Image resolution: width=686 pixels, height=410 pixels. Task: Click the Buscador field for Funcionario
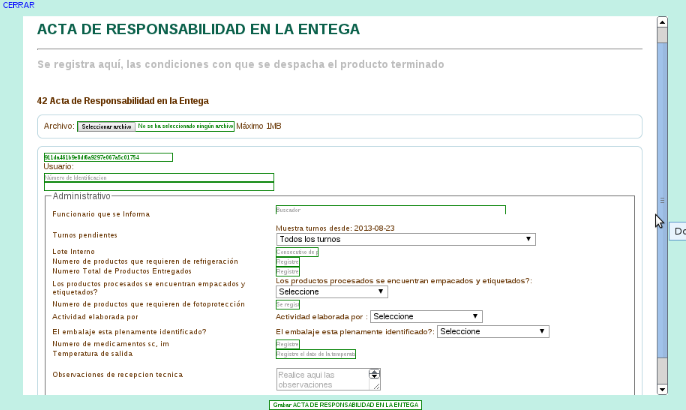pos(390,210)
